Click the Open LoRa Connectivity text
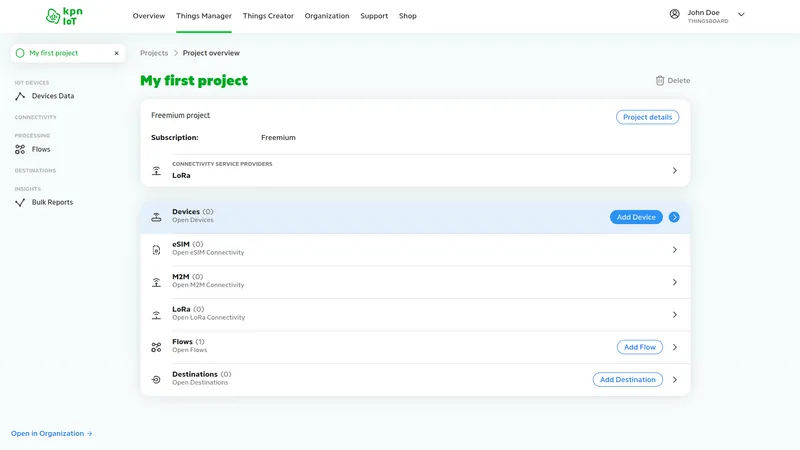This screenshot has width=800, height=450. 209,317
